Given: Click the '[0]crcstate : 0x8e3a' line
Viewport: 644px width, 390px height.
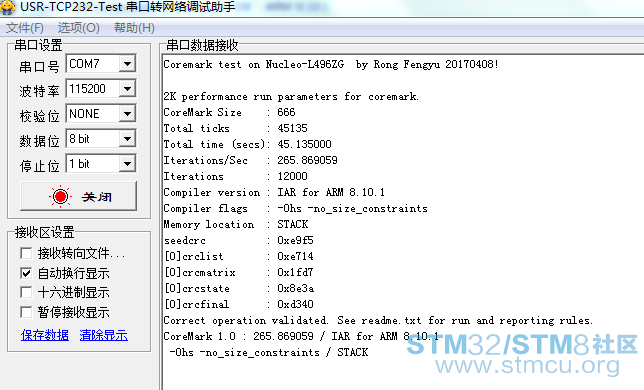Looking at the screenshot, I should [239, 288].
